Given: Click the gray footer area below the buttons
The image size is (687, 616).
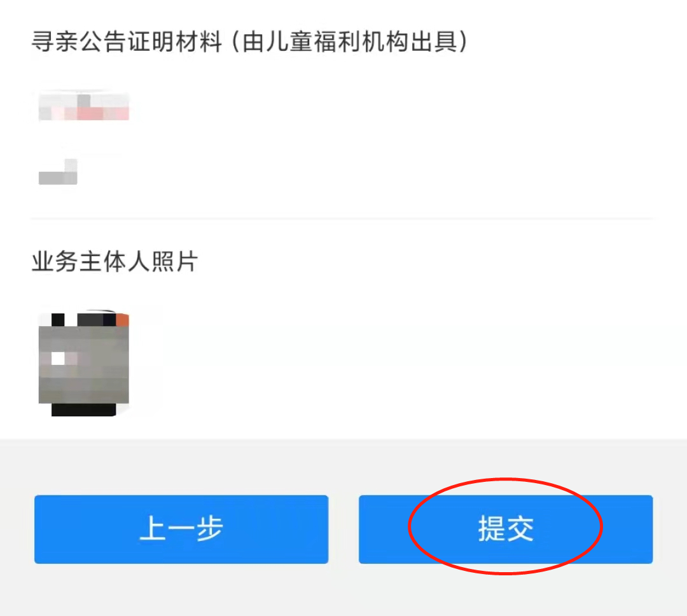Looking at the screenshot, I should tap(343, 590).
